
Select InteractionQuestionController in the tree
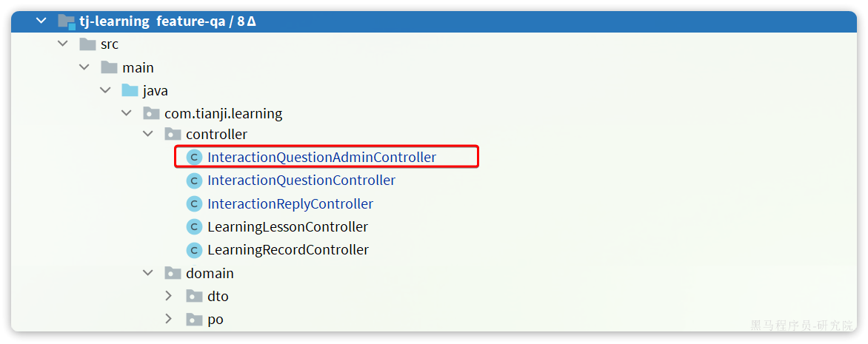point(301,181)
